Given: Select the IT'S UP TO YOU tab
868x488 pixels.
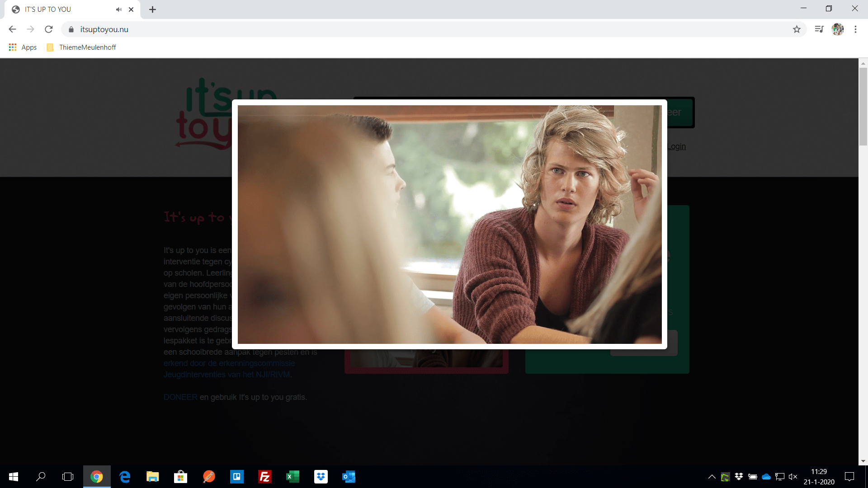Looking at the screenshot, I should pyautogui.click(x=72, y=9).
